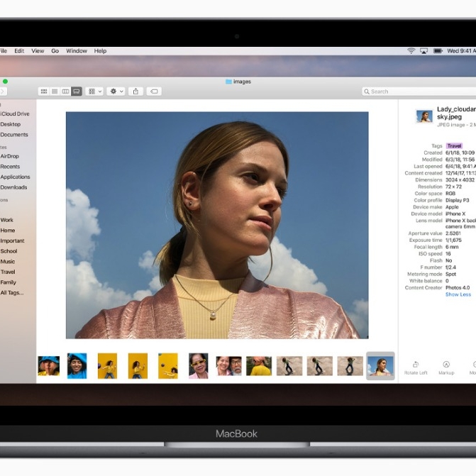The height and width of the screenshot is (476, 476).
Task: Click the file preview icon in info panel
Action: pos(424,116)
